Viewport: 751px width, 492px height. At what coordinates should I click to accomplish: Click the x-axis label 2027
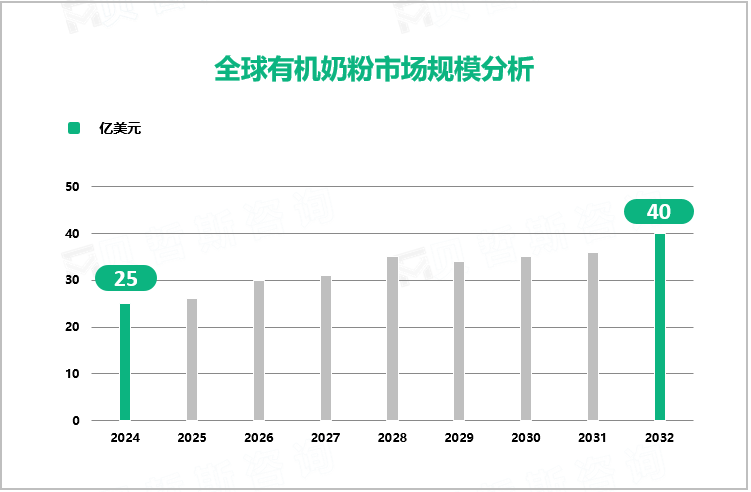pos(326,438)
